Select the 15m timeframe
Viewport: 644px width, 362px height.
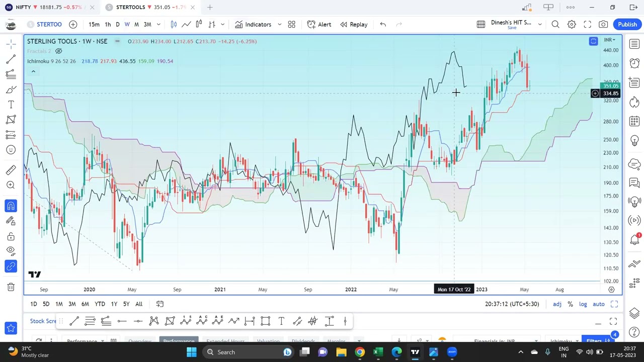pos(94,24)
